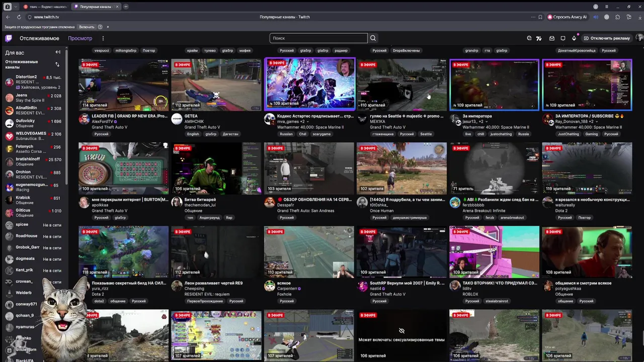The height and width of the screenshot is (362, 644).
Task: Open the SouthRP Emily R stream thumbnail
Action: (x=401, y=251)
